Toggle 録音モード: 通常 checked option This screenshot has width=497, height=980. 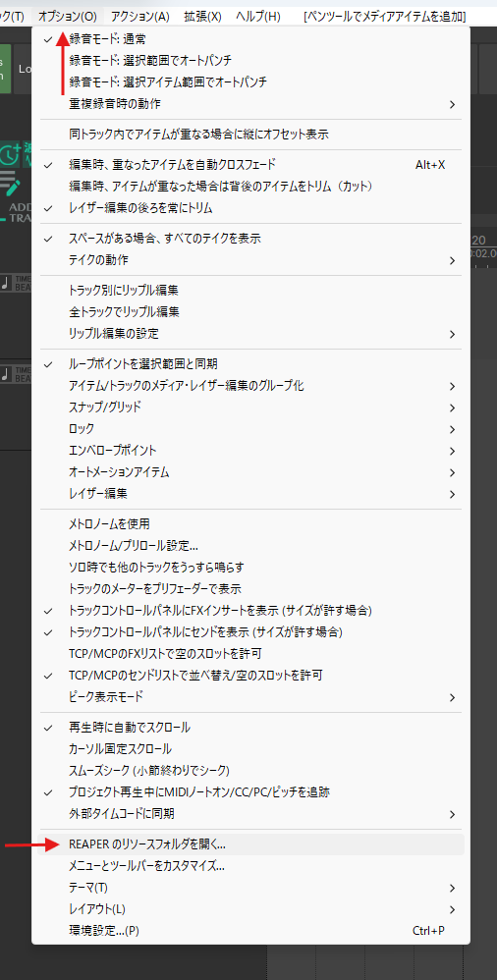[250, 38]
